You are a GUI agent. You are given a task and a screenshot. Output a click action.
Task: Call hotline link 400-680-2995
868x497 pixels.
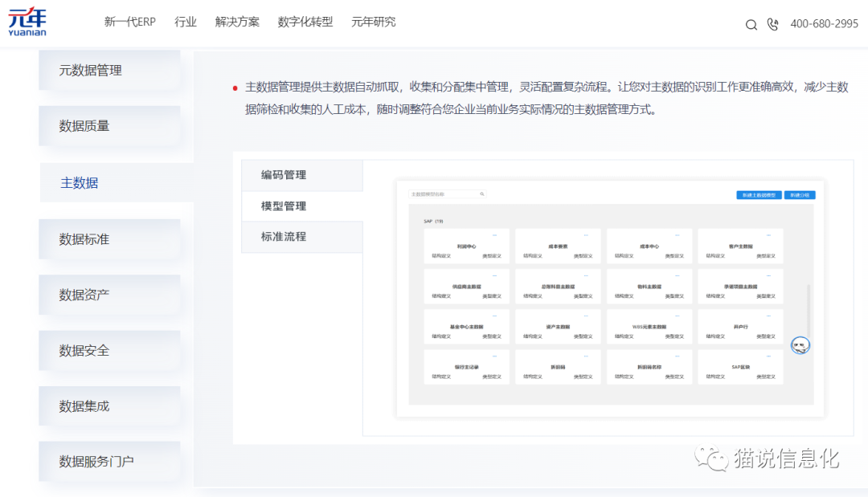pos(824,24)
